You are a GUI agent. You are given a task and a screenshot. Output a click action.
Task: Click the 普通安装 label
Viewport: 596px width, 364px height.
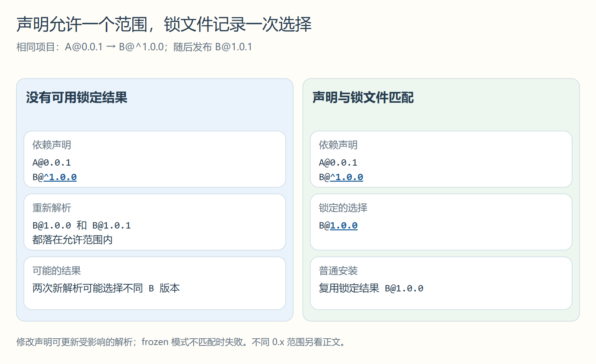click(x=338, y=271)
